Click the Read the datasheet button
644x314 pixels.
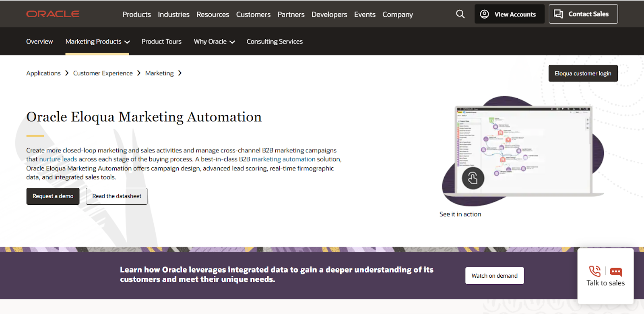[x=117, y=196]
